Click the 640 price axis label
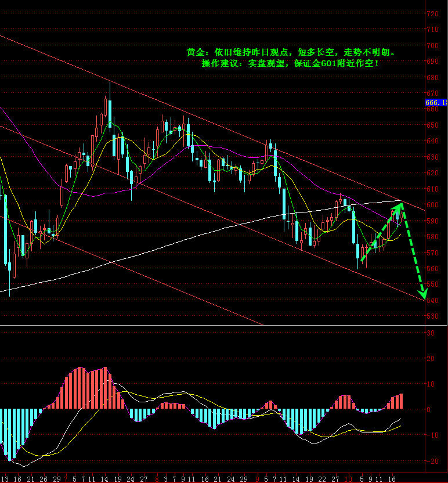 click(432, 141)
